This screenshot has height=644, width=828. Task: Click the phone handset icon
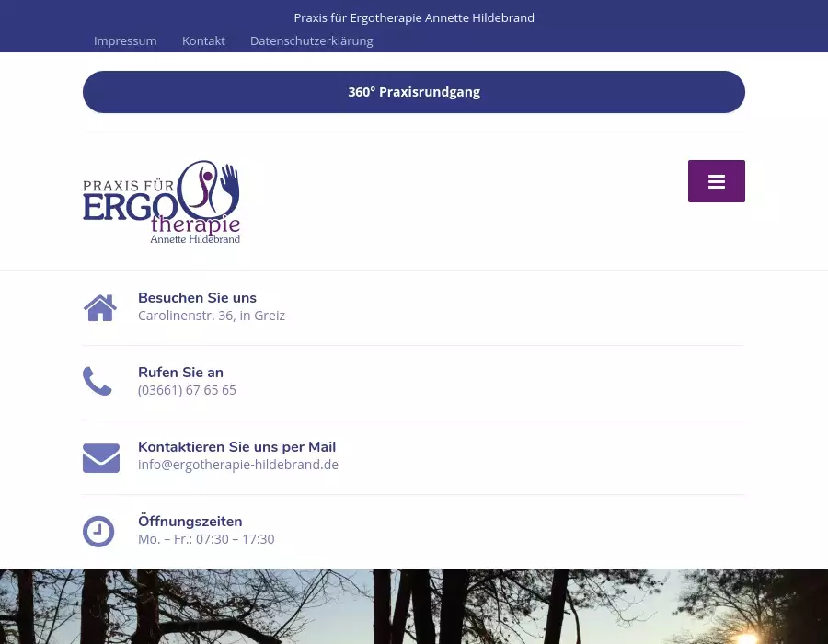(x=98, y=381)
